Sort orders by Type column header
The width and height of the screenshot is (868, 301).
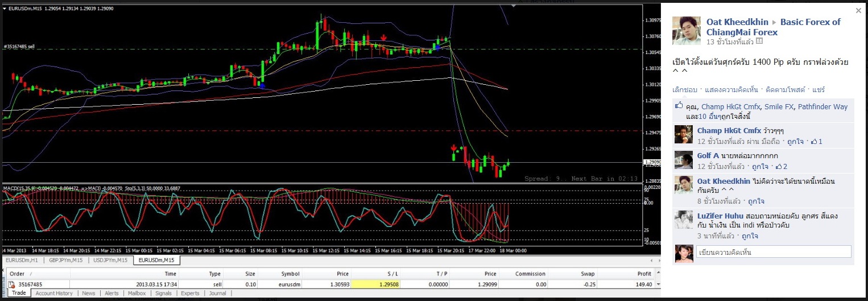201,274
